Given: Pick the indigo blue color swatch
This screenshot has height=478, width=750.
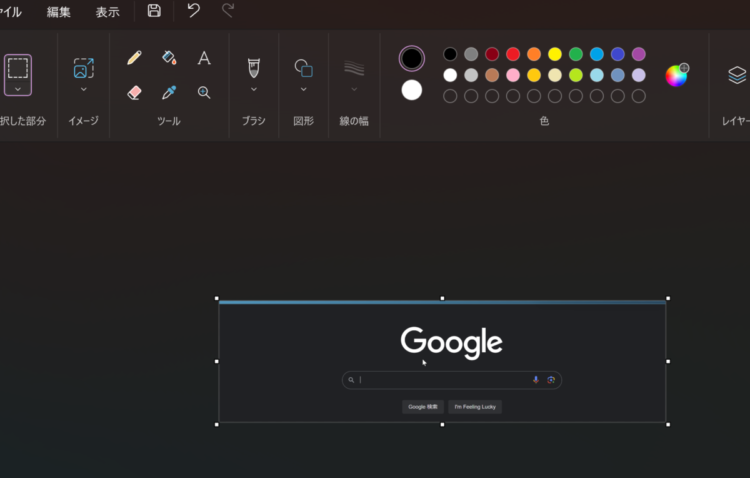Looking at the screenshot, I should (618, 54).
